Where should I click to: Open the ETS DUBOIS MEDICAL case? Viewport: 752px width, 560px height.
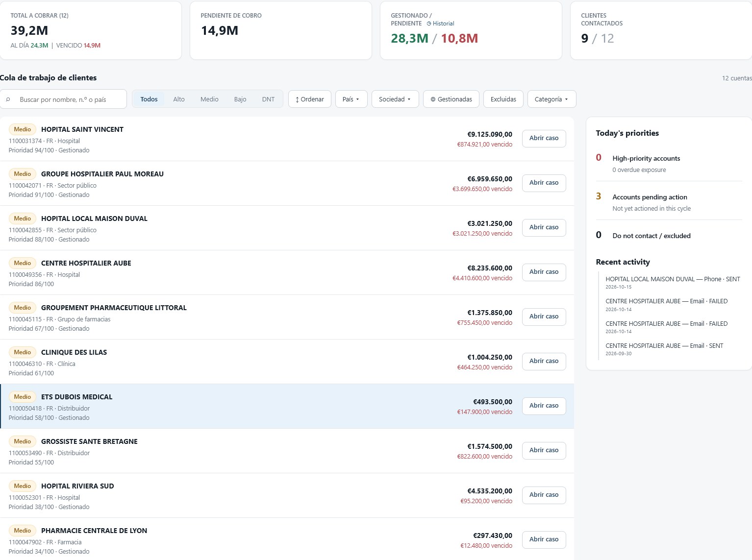(x=544, y=406)
